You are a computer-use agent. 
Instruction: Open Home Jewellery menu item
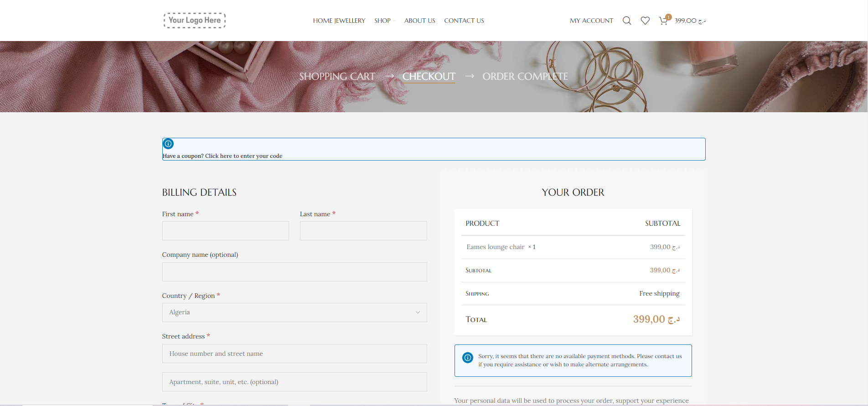point(339,21)
